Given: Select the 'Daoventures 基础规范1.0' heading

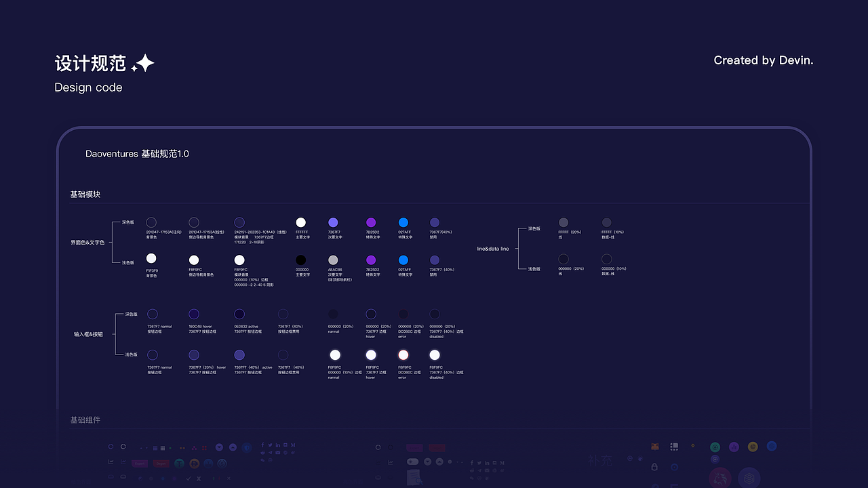Looking at the screenshot, I should 137,154.
